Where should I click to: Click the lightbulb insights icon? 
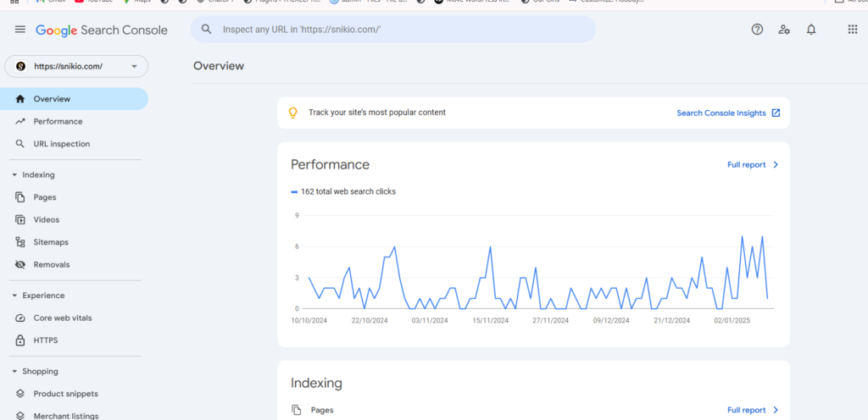pyautogui.click(x=292, y=113)
